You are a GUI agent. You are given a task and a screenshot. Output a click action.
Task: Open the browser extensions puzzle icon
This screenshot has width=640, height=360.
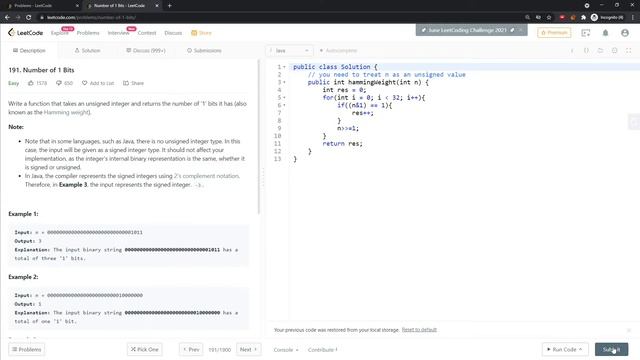pyautogui.click(x=583, y=18)
